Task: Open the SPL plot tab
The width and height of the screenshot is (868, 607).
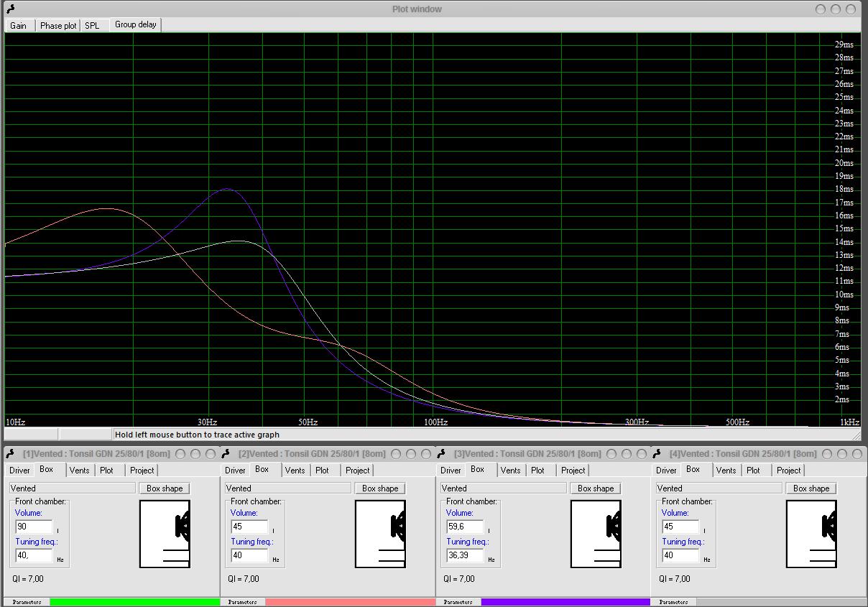Action: (x=92, y=26)
